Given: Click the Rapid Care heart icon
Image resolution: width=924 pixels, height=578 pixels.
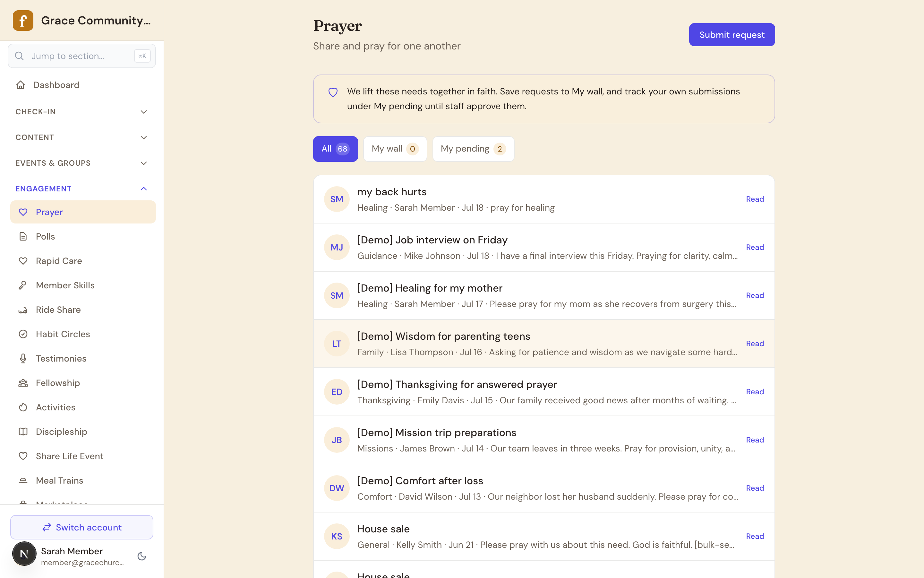Looking at the screenshot, I should (23, 261).
